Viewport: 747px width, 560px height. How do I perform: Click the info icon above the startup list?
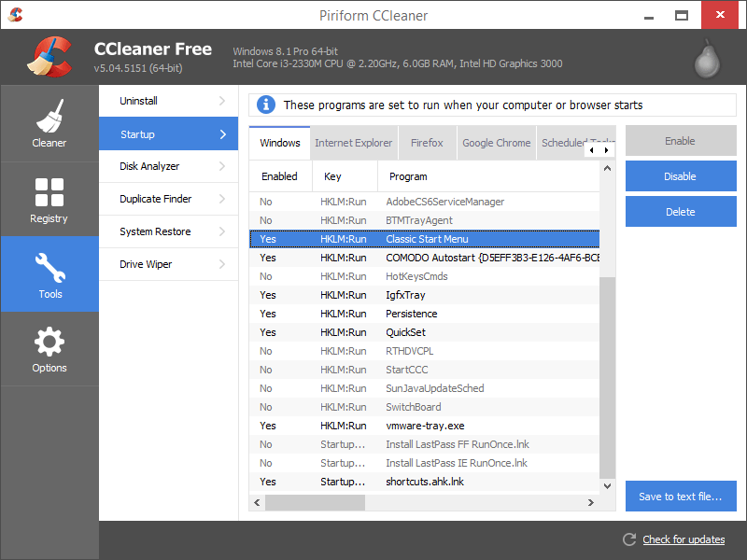click(x=266, y=105)
